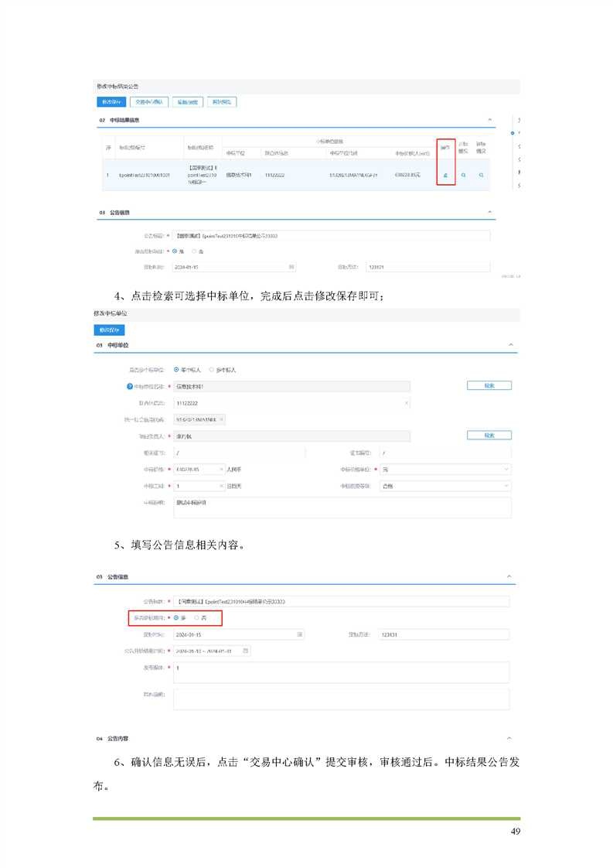The height and width of the screenshot is (868, 613).
Task: Click 修改保存 under 修改中标单位 heading
Action: [x=109, y=330]
